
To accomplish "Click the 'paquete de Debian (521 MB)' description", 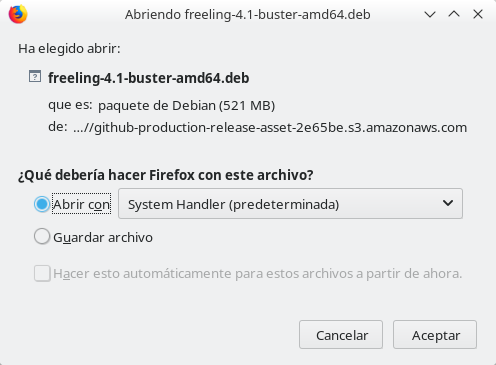I will coord(186,105).
